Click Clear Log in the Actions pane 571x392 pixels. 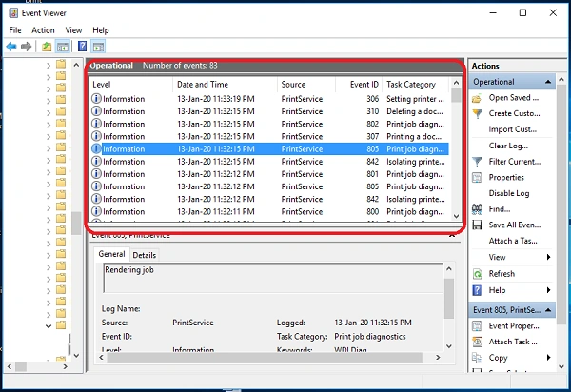[508, 146]
